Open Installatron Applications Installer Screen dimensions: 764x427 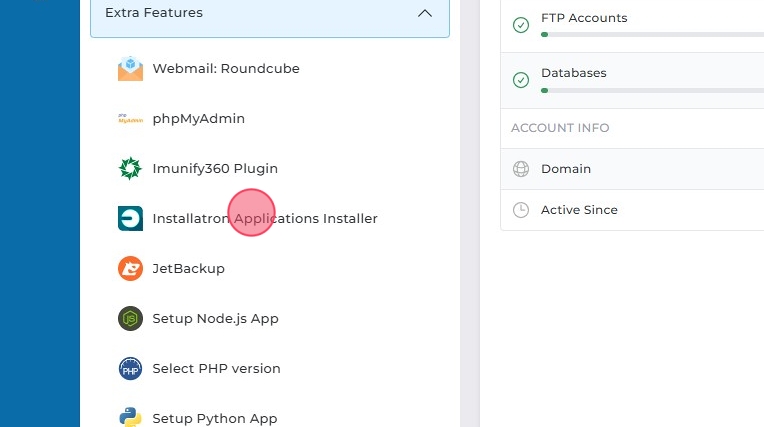coord(265,219)
